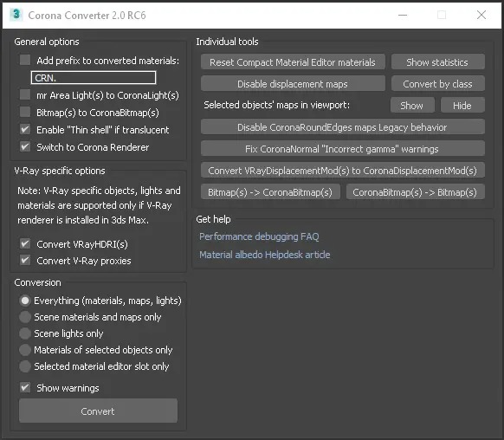Check mr Area Light(s) to CoronaLight(s)
The height and width of the screenshot is (440, 504).
coord(25,94)
